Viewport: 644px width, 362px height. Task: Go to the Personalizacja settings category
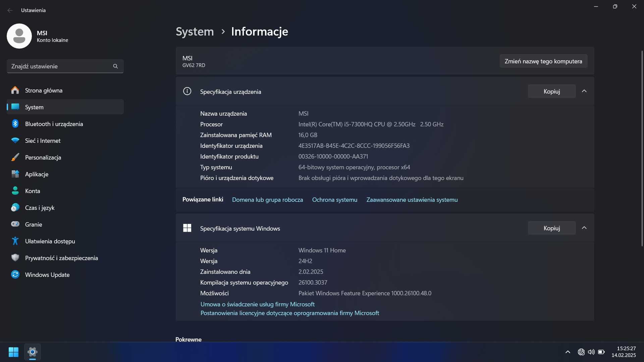[65, 157]
